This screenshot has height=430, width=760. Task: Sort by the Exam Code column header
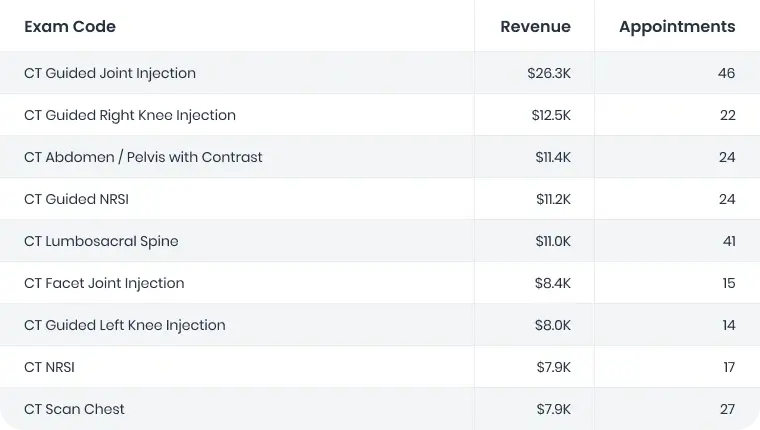point(70,27)
